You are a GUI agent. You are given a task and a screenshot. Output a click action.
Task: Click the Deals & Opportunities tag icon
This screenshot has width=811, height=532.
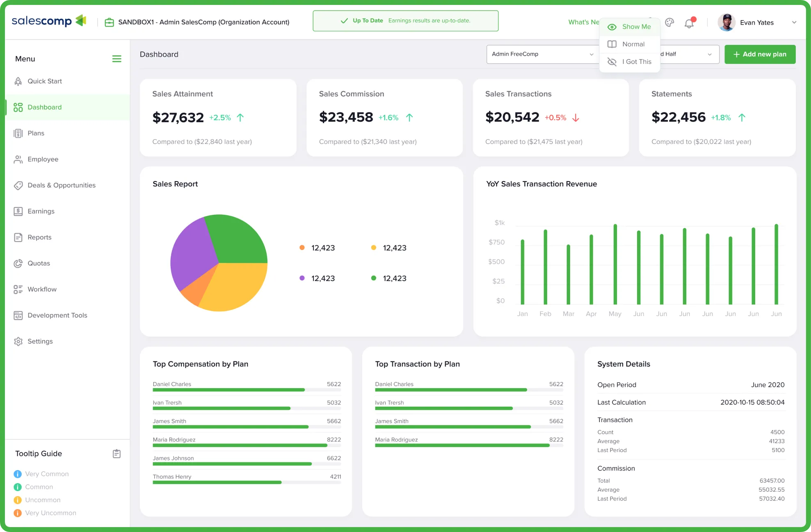click(x=18, y=185)
